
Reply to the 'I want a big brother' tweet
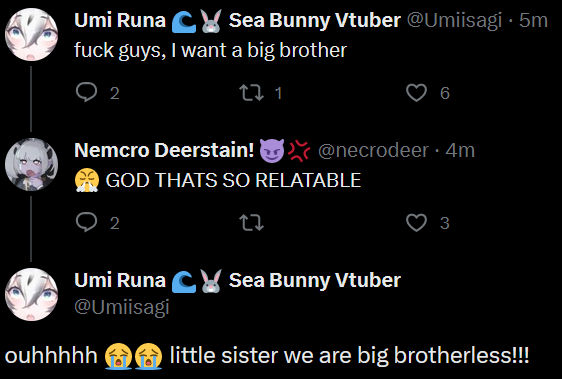coord(86,93)
